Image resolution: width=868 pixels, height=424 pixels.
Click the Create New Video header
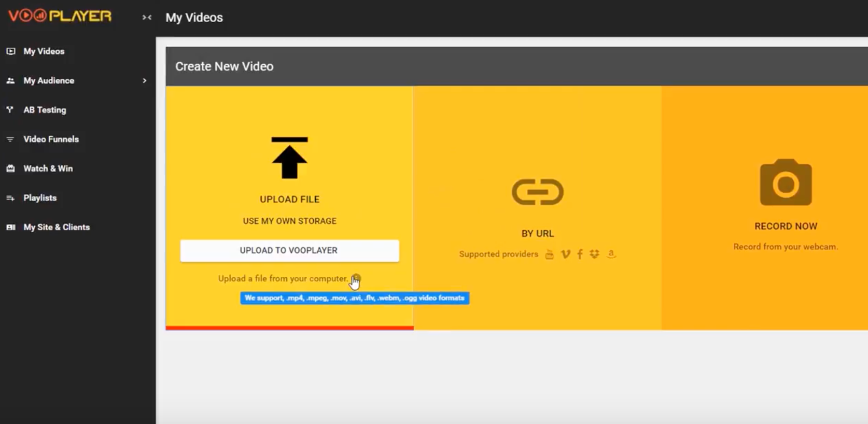pos(224,66)
